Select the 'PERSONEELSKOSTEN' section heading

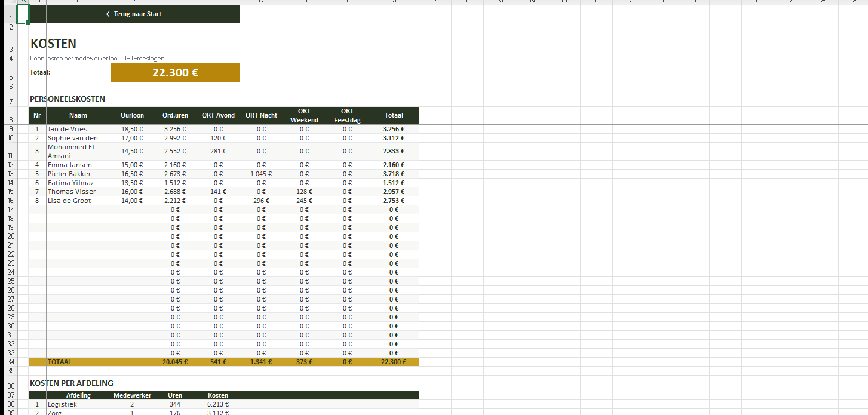click(68, 99)
